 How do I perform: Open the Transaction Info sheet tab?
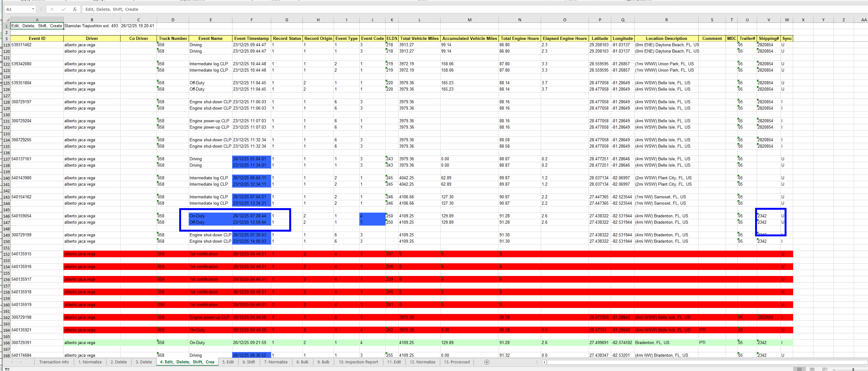point(54,362)
